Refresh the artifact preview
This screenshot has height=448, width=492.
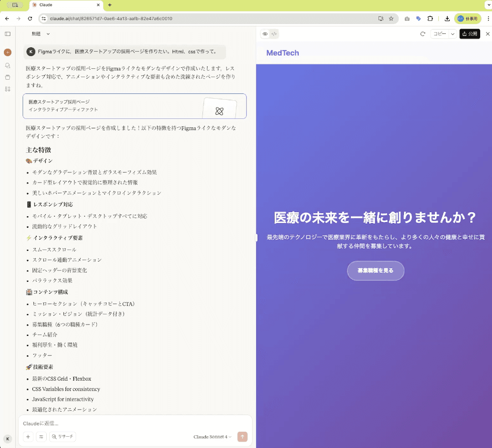coord(422,34)
